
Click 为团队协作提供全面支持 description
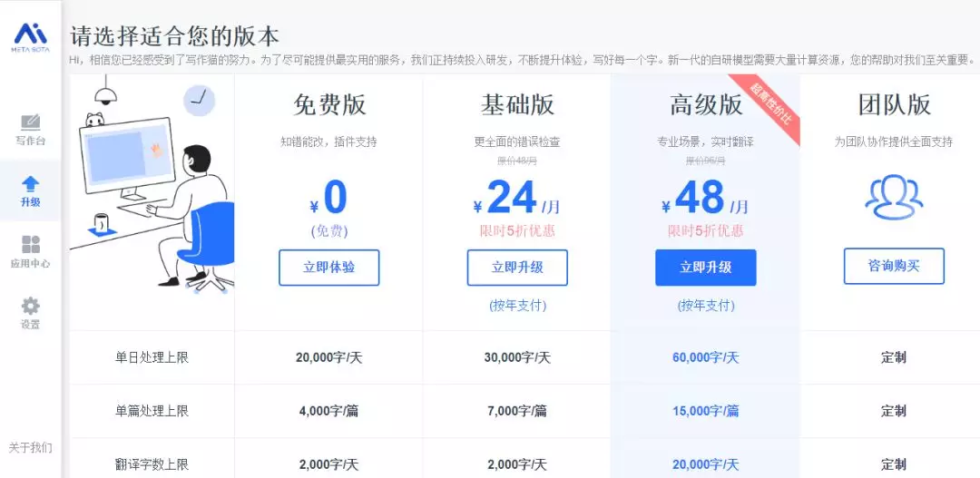[894, 142]
